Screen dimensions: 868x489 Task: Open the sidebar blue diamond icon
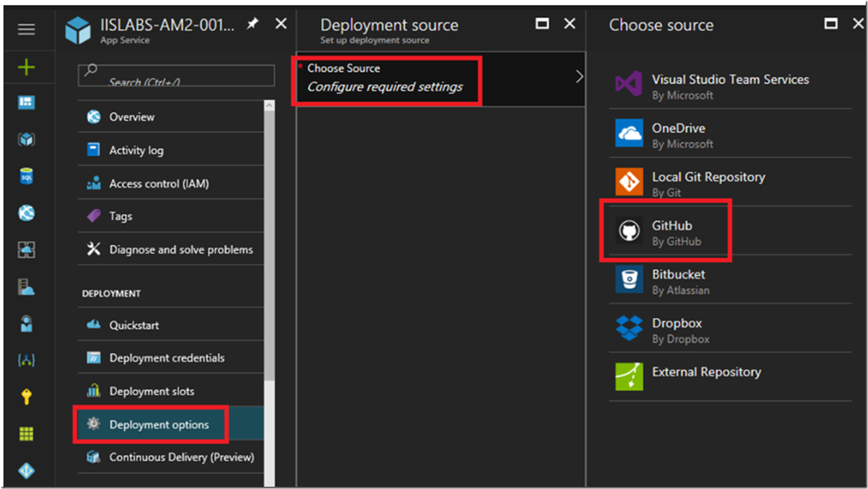pos(26,470)
